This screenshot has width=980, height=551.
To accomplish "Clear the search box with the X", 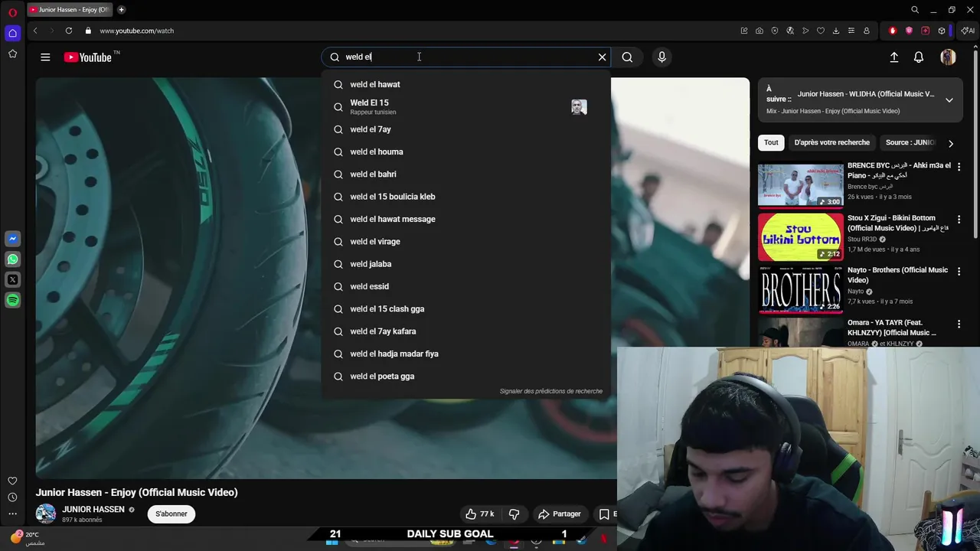I will 602,57.
